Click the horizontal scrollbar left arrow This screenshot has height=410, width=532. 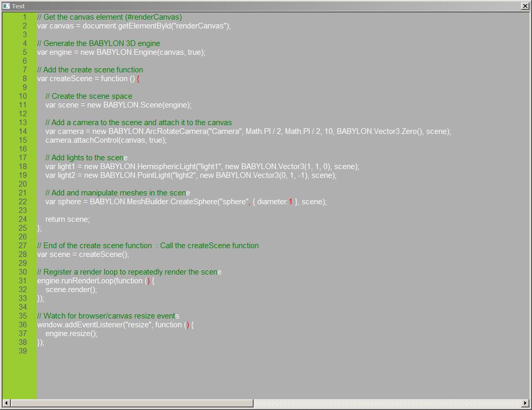[x=6, y=403]
